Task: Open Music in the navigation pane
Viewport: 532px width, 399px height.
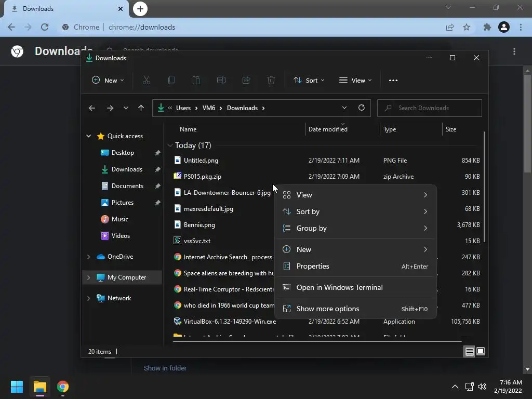Action: click(x=120, y=219)
